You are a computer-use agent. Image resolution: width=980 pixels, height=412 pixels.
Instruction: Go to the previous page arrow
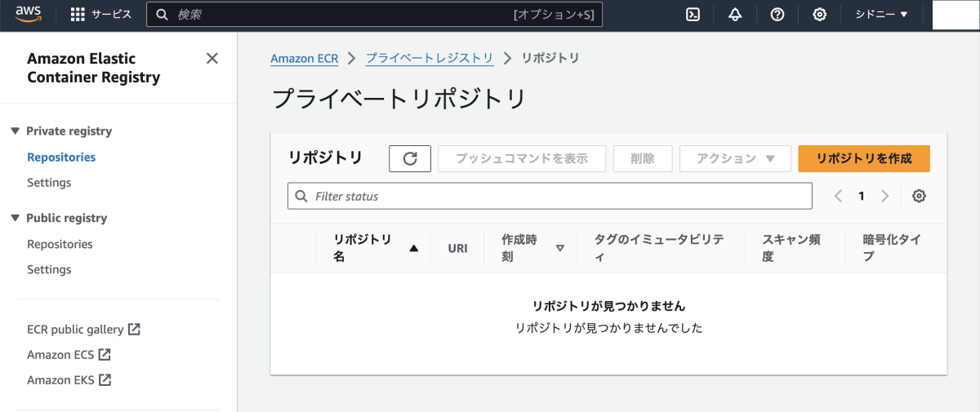(x=837, y=196)
